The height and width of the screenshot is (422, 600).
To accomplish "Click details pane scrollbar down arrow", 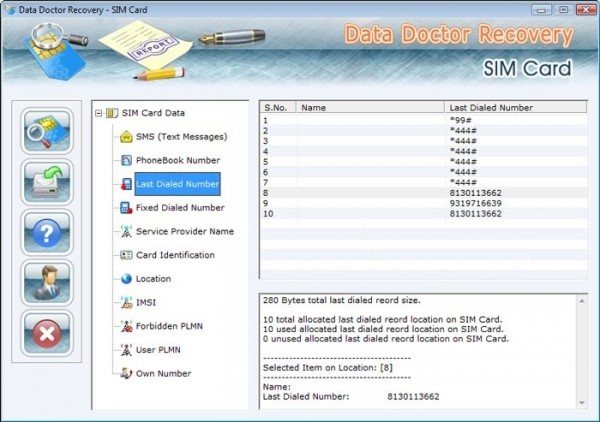I will pos(582,403).
